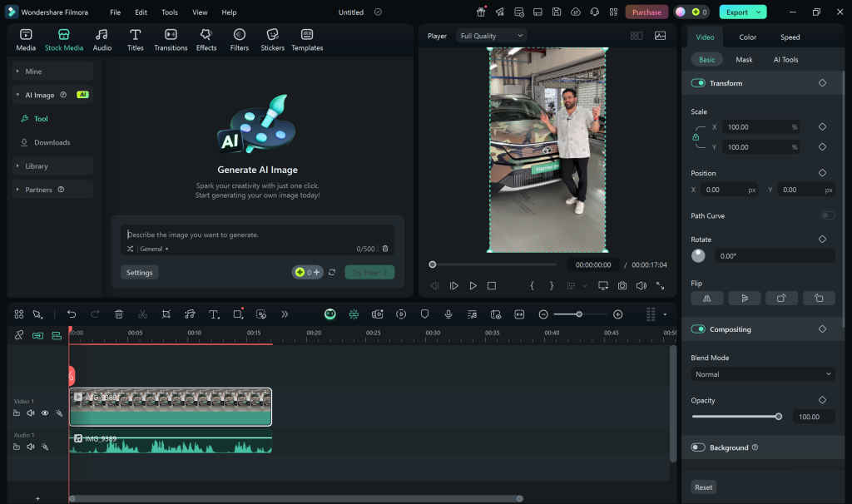Screen dimensions: 852x504
Task: Click the Delete trash icon above the timeline
Action: [118, 314]
